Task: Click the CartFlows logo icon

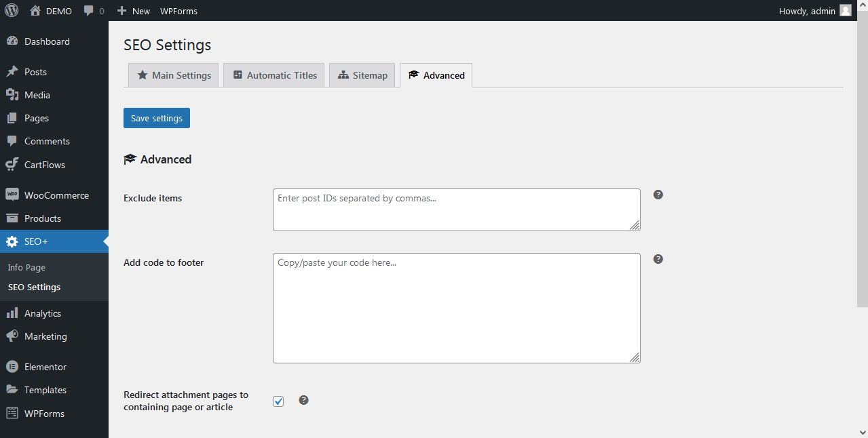Action: click(x=12, y=165)
